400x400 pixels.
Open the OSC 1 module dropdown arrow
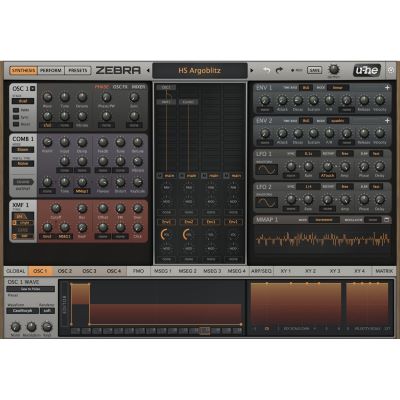(x=32, y=89)
